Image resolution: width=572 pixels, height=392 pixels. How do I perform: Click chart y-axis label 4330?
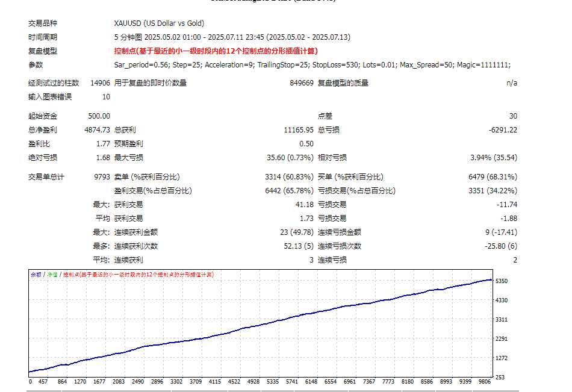501,300
